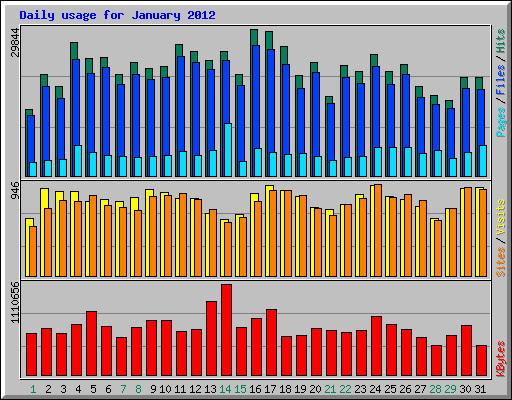This screenshot has height=400, width=512.
Task: Click the 29844 axis value
Action: [15, 43]
